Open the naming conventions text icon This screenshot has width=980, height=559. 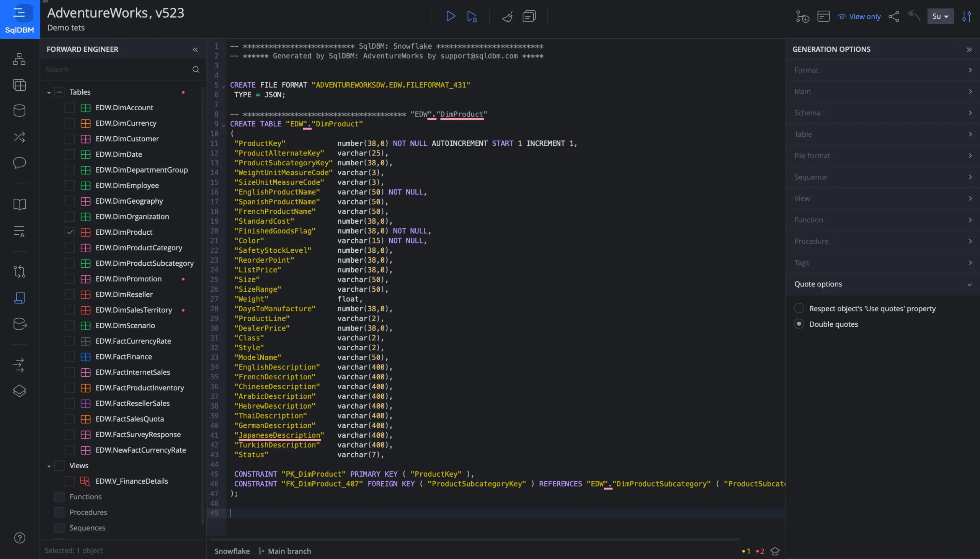click(x=19, y=232)
